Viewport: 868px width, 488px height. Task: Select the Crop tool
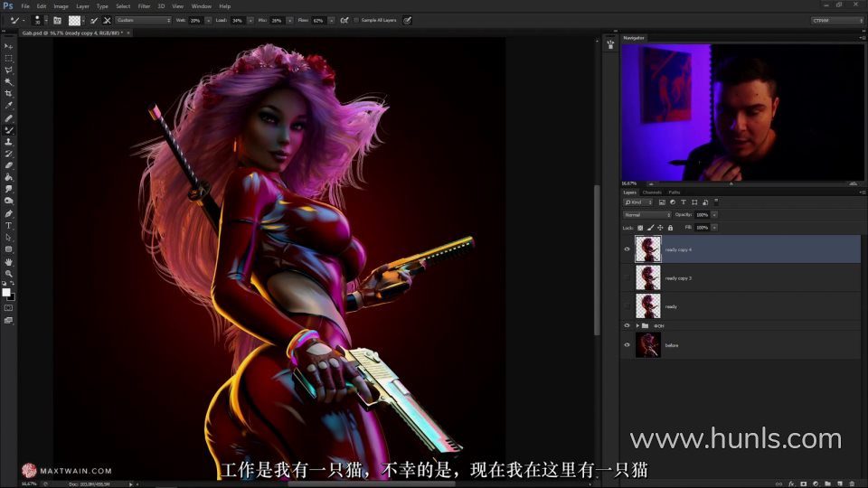[8, 93]
